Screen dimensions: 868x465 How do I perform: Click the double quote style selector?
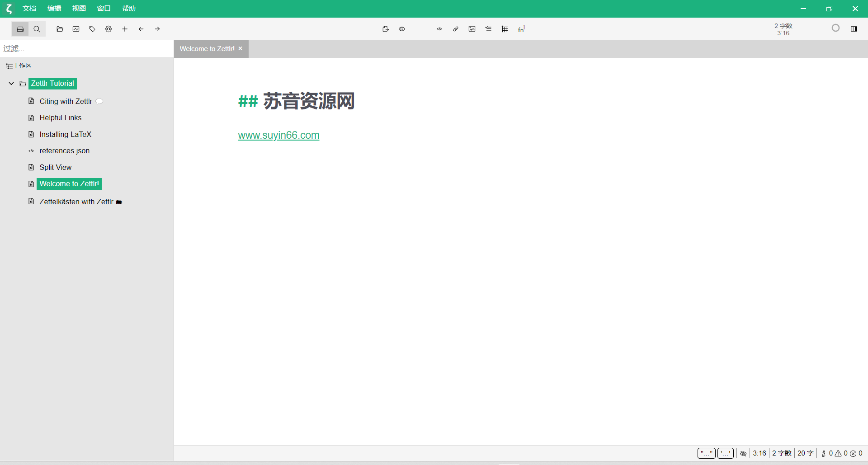click(706, 453)
